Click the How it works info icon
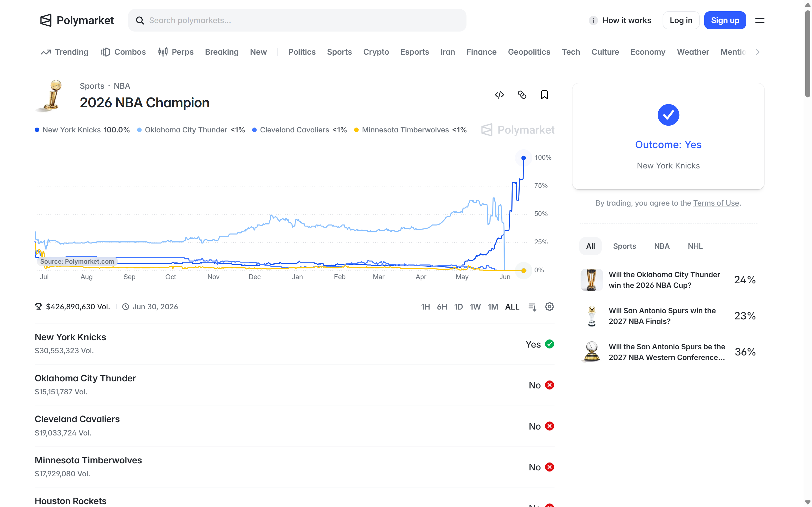812x507 pixels. [593, 21]
